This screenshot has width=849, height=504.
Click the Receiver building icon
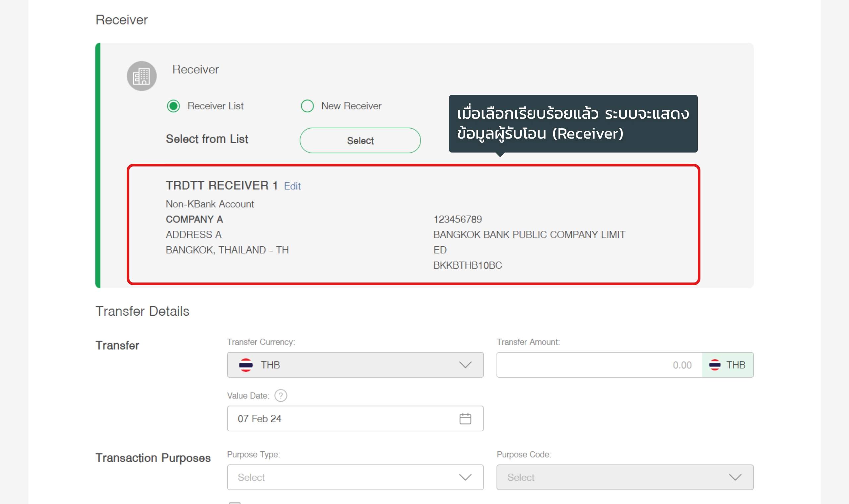[x=142, y=76]
